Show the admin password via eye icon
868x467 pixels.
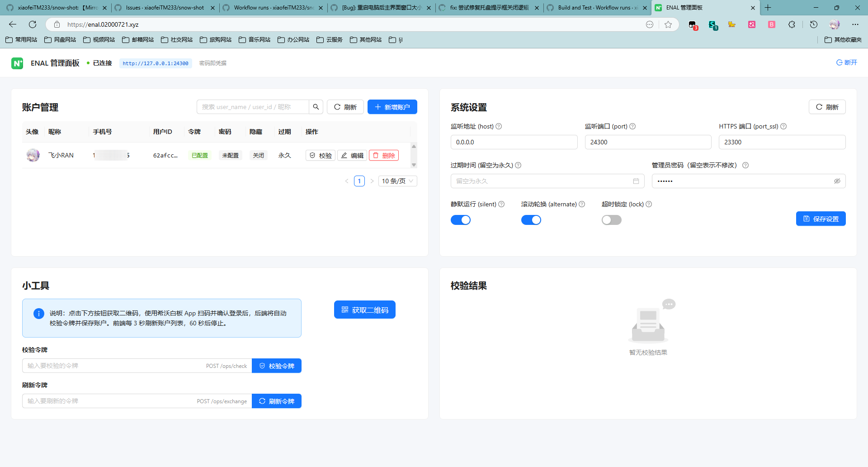tap(837, 181)
